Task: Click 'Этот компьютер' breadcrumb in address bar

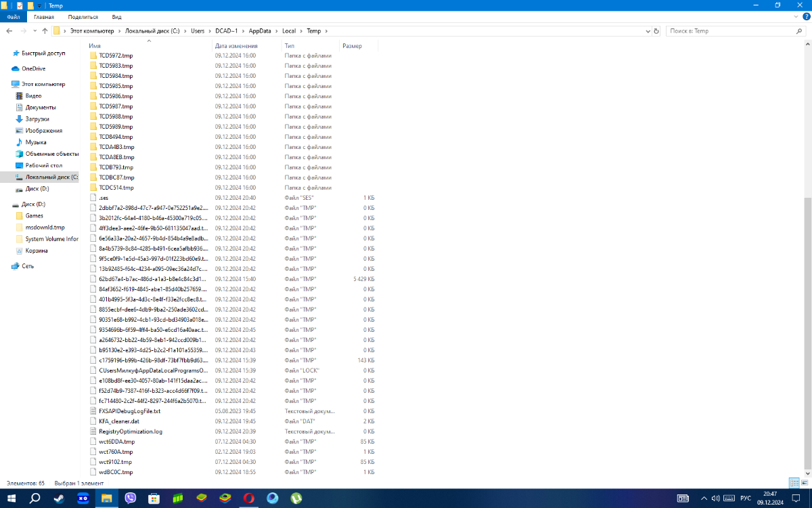Action: click(x=92, y=31)
